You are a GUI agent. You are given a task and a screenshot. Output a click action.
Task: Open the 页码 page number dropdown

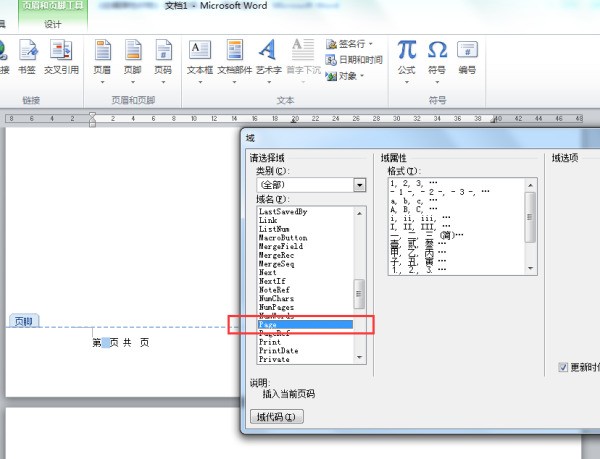[162, 56]
